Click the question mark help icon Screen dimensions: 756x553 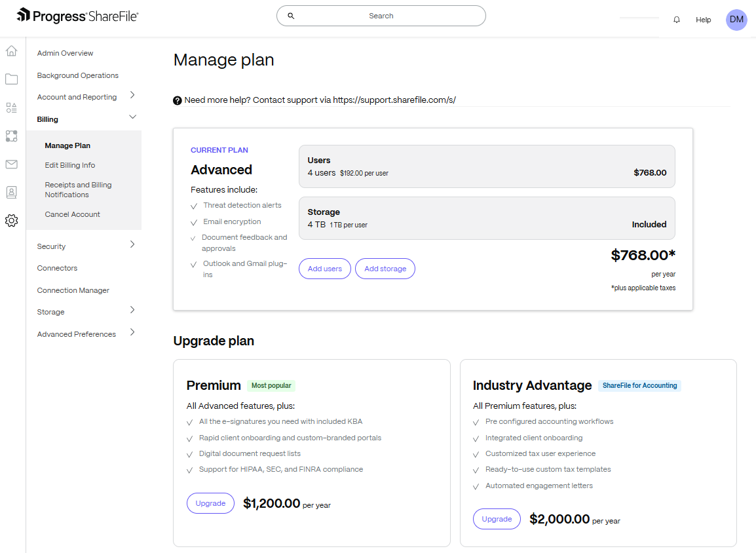178,100
